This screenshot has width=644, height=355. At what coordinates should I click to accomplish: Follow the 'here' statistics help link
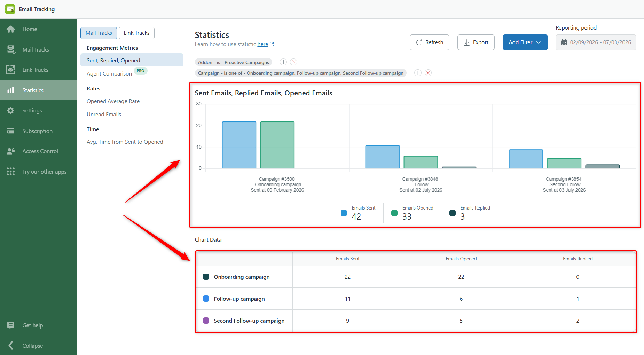pyautogui.click(x=263, y=44)
